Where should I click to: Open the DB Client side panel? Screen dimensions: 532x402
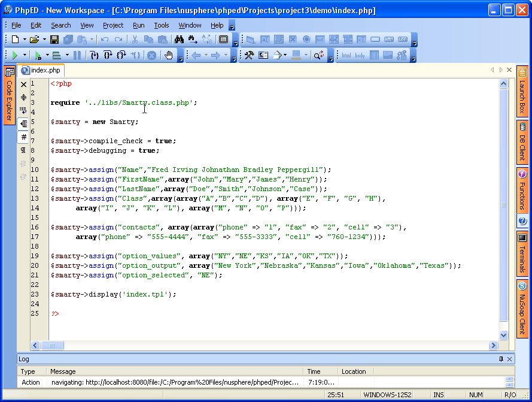click(522, 142)
